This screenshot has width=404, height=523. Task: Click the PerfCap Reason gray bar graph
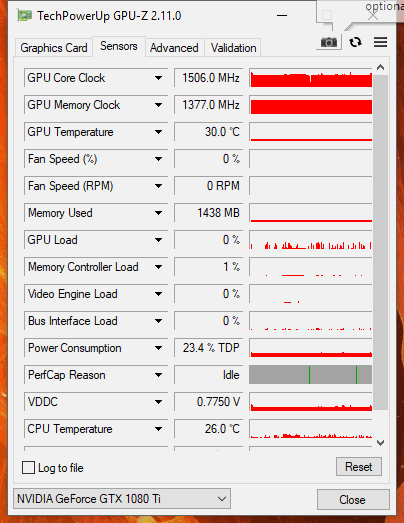coord(311,375)
